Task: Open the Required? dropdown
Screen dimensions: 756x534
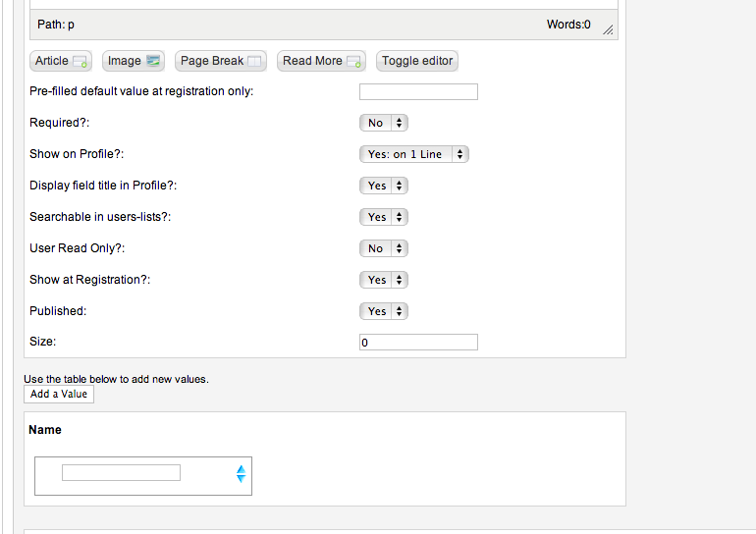Action: [384, 123]
